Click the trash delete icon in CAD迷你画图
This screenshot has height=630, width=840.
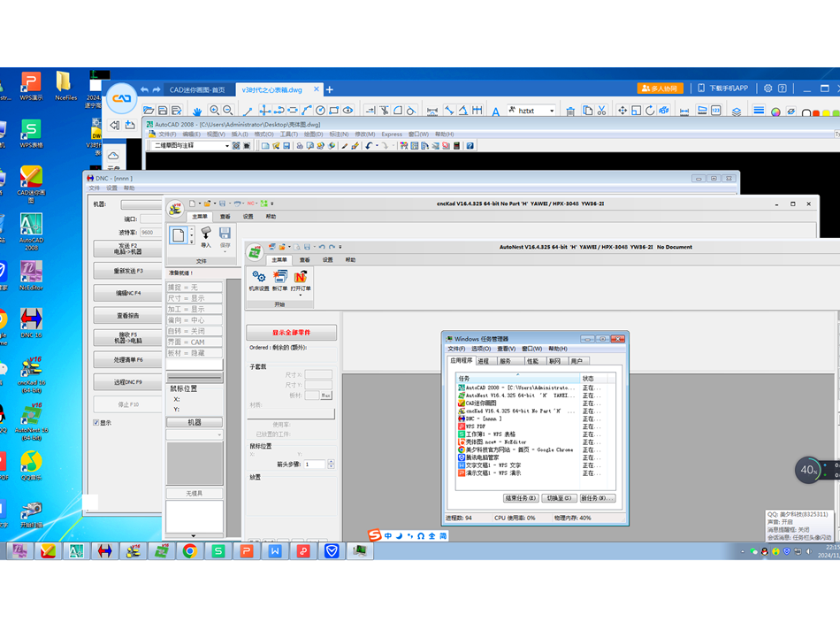point(570,111)
